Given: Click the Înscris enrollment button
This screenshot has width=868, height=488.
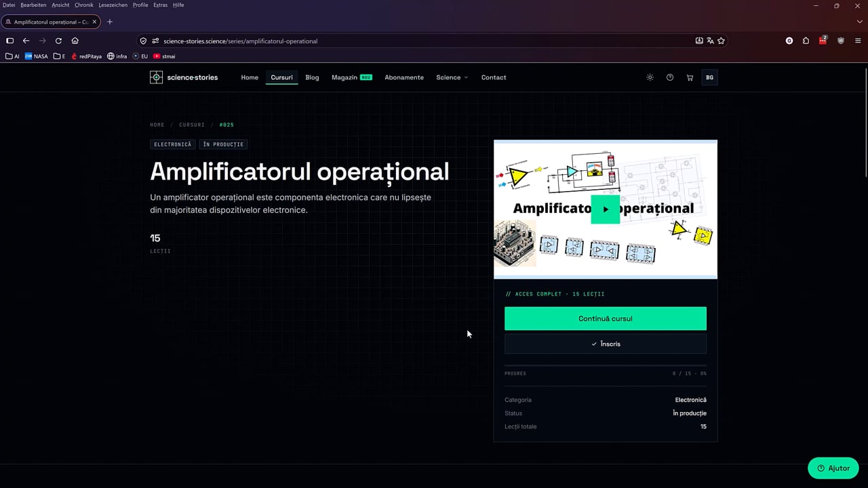Looking at the screenshot, I should 606,344.
